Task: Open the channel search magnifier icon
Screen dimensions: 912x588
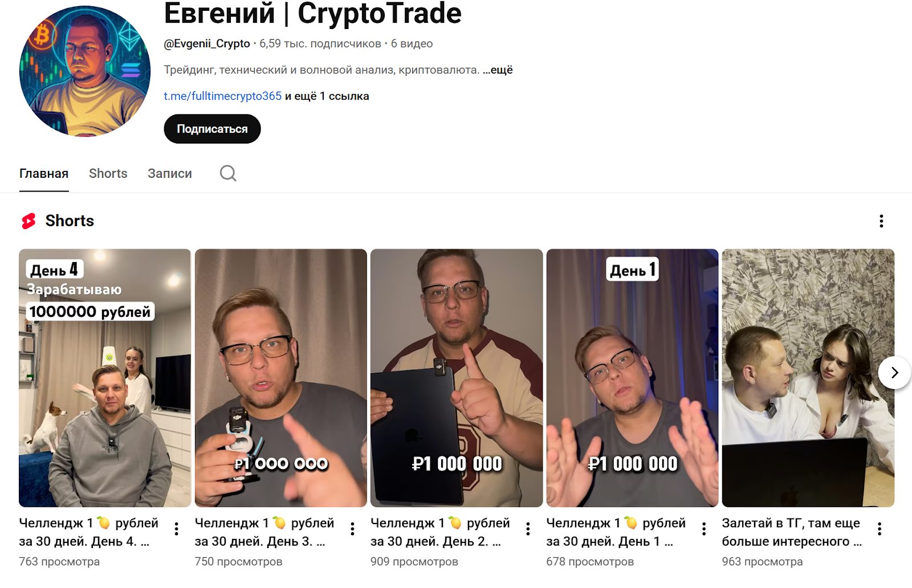Action: coord(228,173)
